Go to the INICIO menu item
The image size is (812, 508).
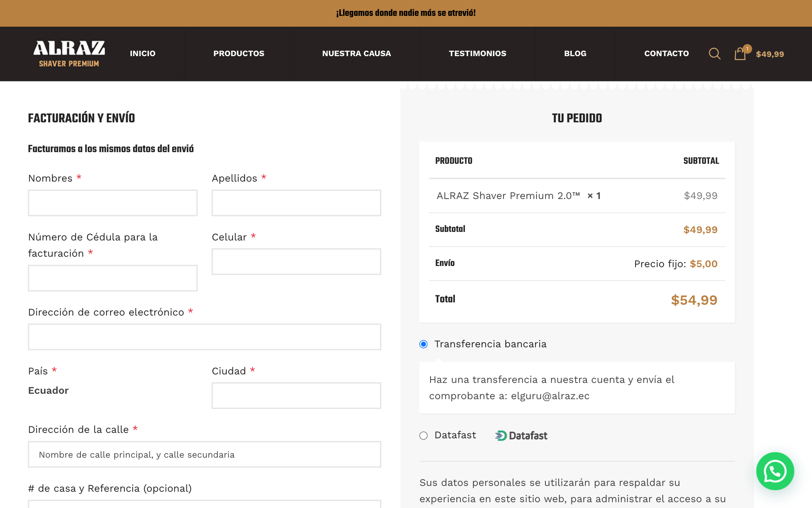coord(143,53)
